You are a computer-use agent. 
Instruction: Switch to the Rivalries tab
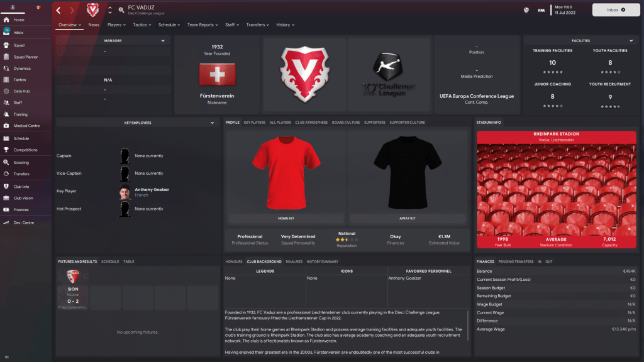(x=294, y=261)
